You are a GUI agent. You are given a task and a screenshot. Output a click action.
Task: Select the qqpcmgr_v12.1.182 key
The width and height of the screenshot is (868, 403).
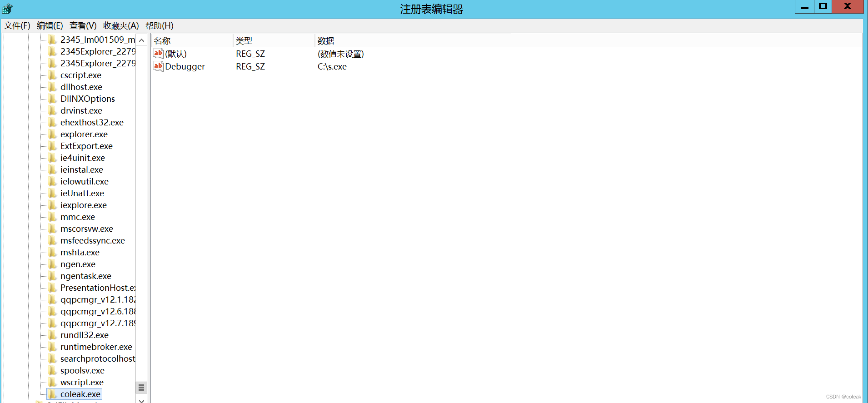point(98,299)
